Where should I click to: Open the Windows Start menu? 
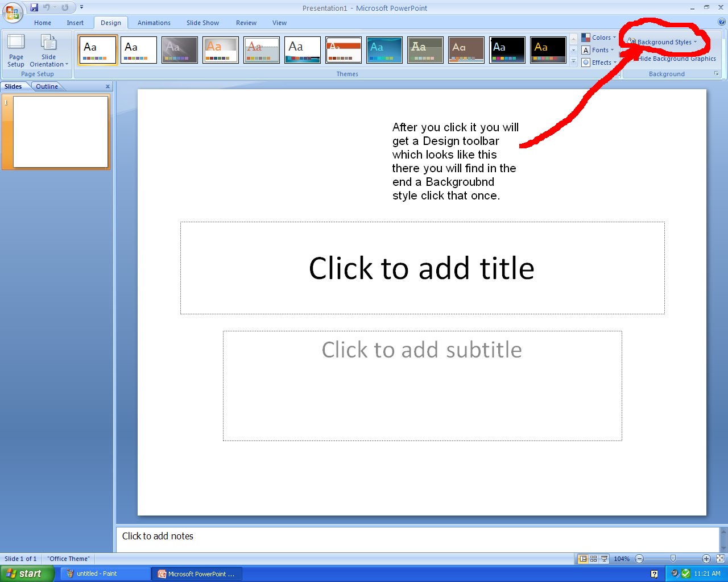[27, 573]
